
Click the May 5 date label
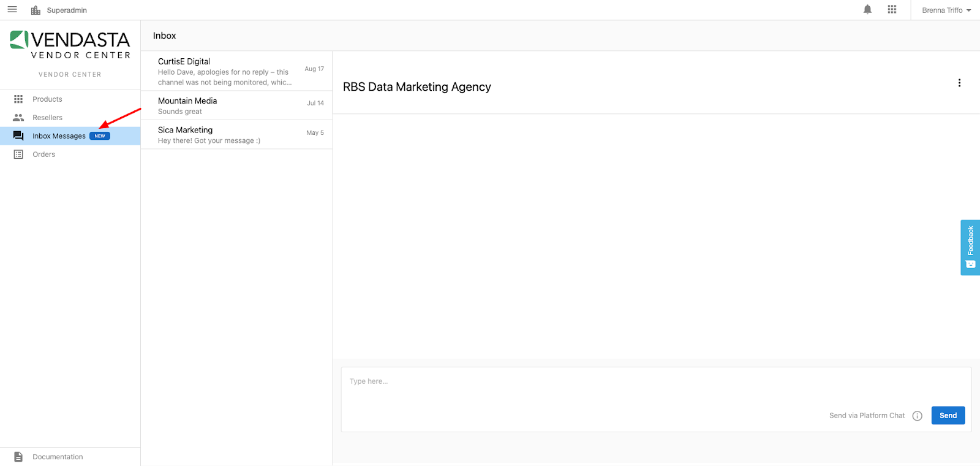click(315, 132)
